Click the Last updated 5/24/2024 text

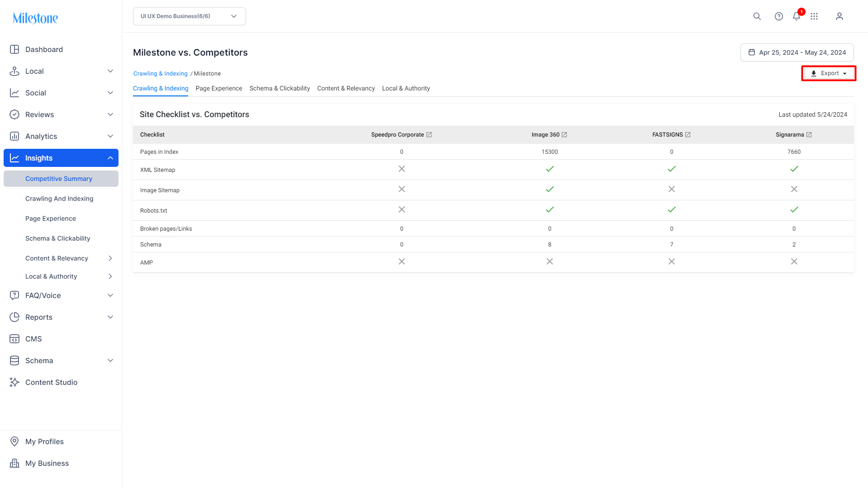[x=812, y=115]
